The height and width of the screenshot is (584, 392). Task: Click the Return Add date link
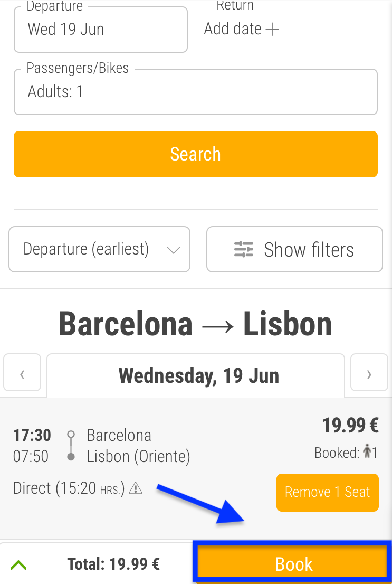tap(241, 29)
